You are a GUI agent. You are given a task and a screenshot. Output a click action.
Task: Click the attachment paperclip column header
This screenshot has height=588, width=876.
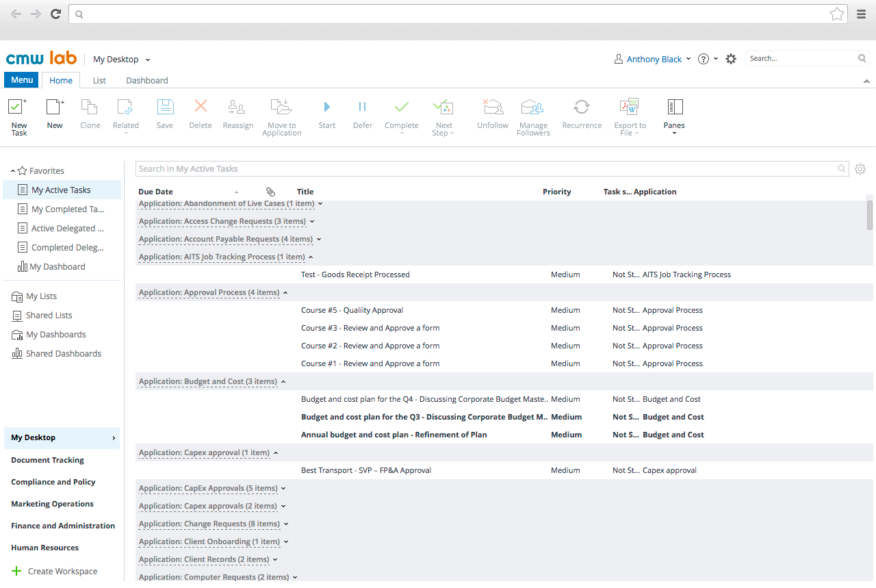(270, 192)
